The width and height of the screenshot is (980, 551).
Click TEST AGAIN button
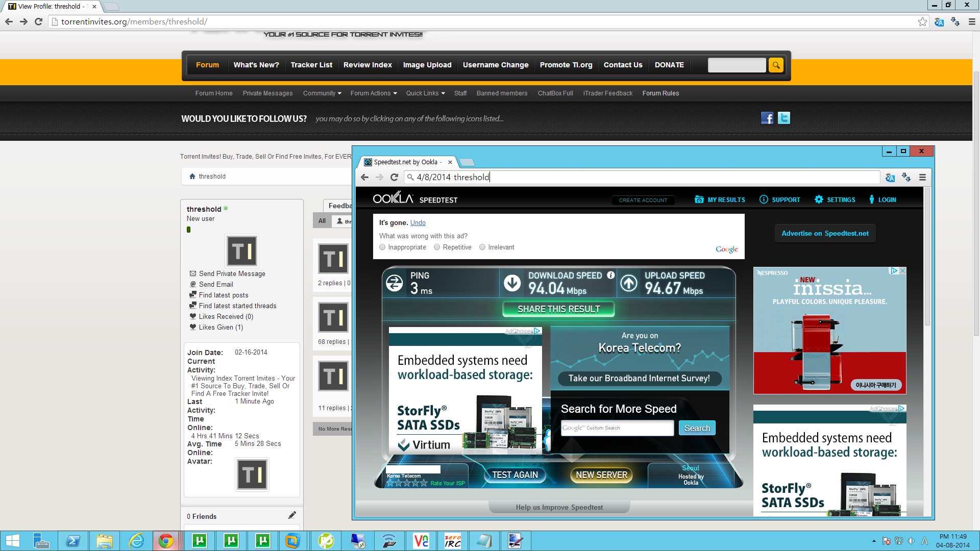click(x=515, y=475)
